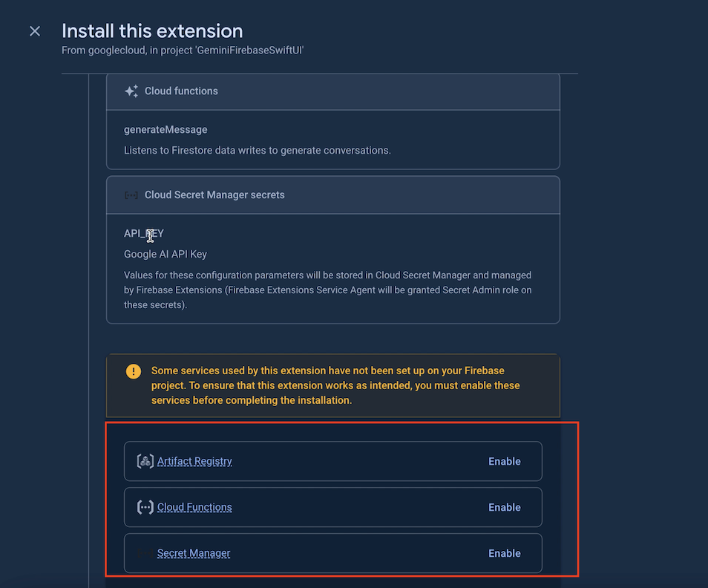
Task: Click the API_KEY parameter label
Action: [144, 234]
